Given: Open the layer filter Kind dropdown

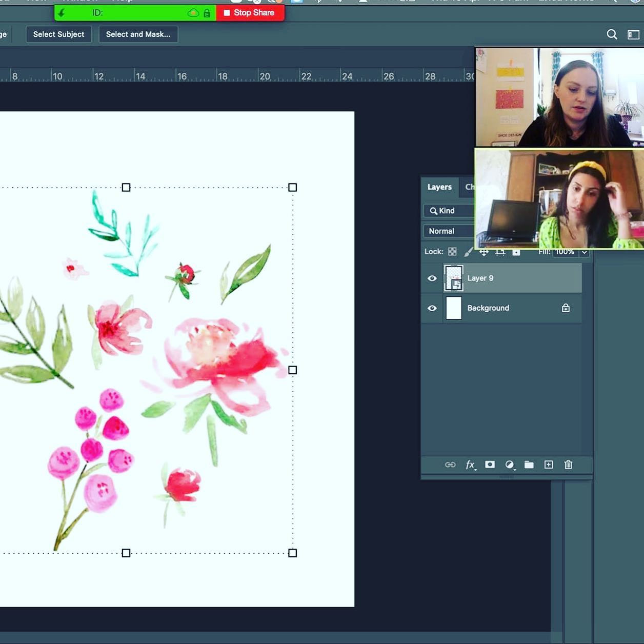Looking at the screenshot, I should (x=447, y=210).
